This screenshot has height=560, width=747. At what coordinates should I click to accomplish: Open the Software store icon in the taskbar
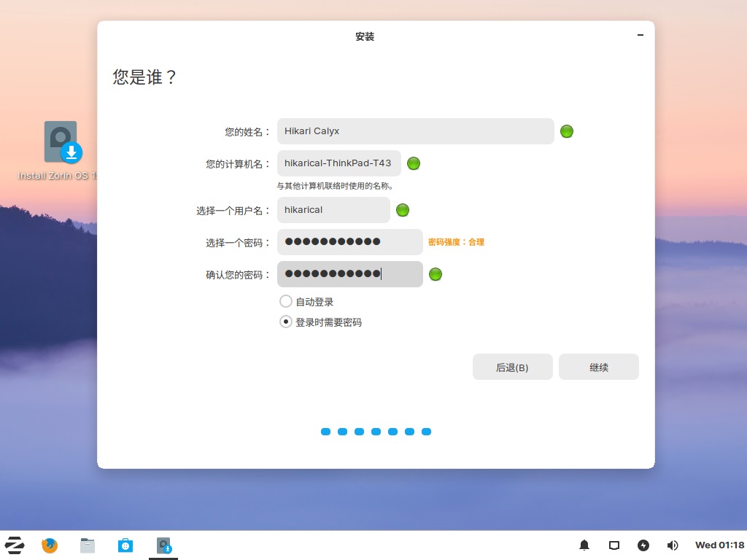[125, 545]
